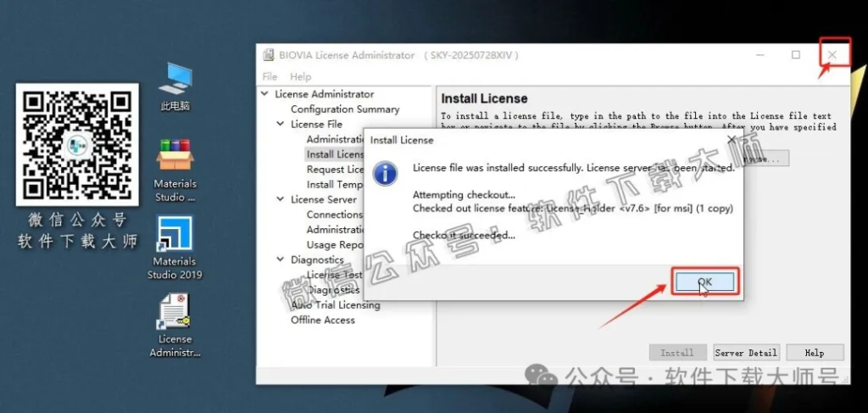Image resolution: width=868 pixels, height=413 pixels.
Task: Open the Help menu
Action: click(x=301, y=76)
